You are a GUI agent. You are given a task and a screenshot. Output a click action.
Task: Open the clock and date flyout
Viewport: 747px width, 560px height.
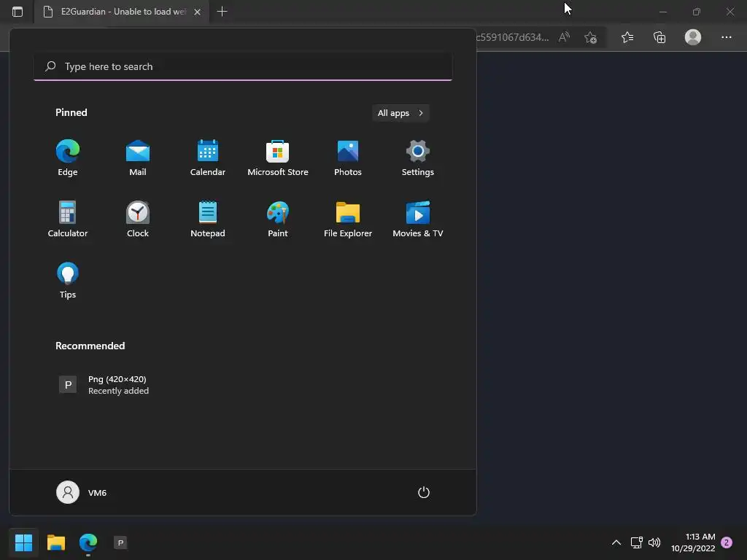(x=693, y=542)
